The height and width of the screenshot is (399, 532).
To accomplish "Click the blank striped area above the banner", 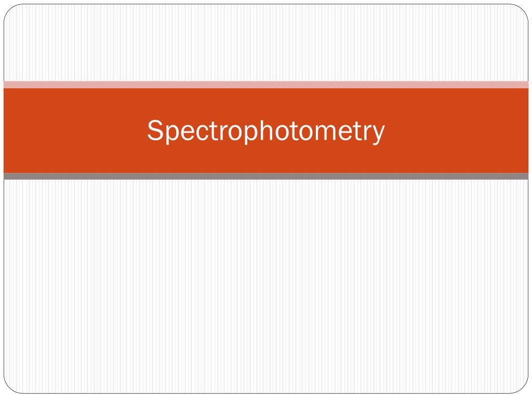I will coord(266,43).
